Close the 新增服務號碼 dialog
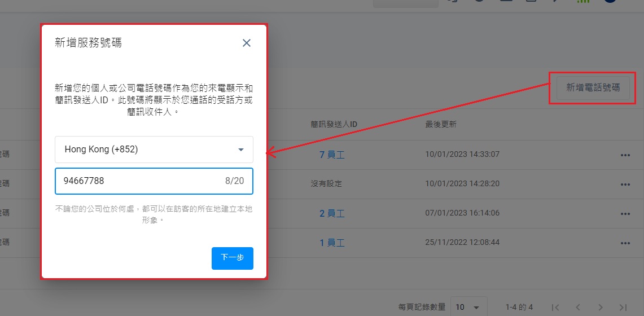644x316 pixels. pos(247,43)
